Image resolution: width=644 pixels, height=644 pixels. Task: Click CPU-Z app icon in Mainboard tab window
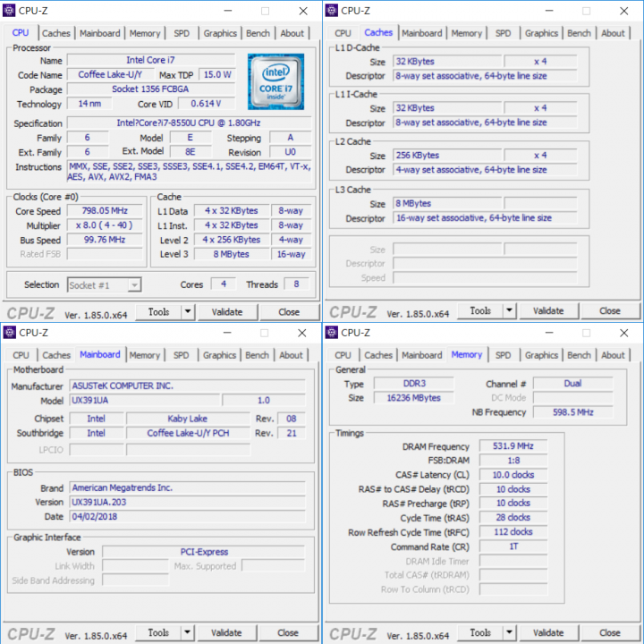tap(9, 333)
